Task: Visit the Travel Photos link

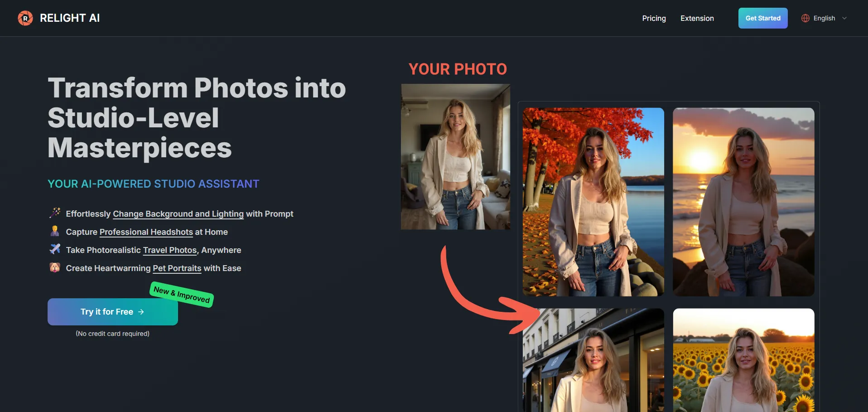Action: point(169,250)
